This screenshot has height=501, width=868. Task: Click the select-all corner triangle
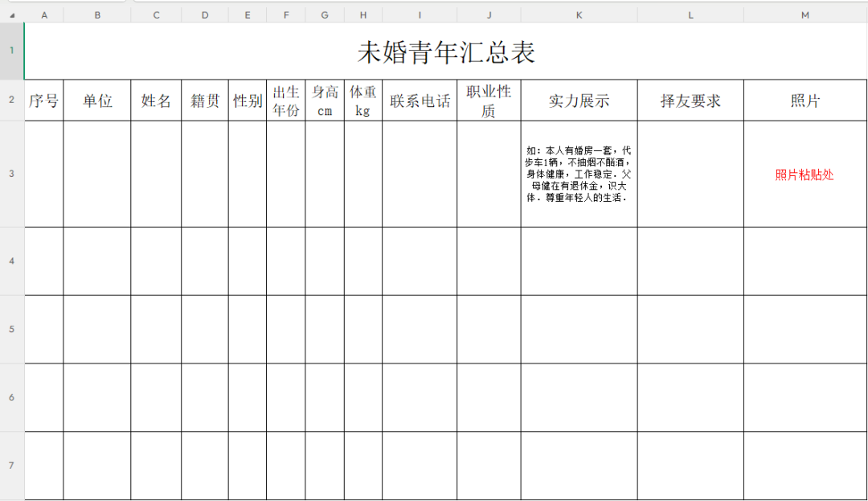tap(12, 15)
